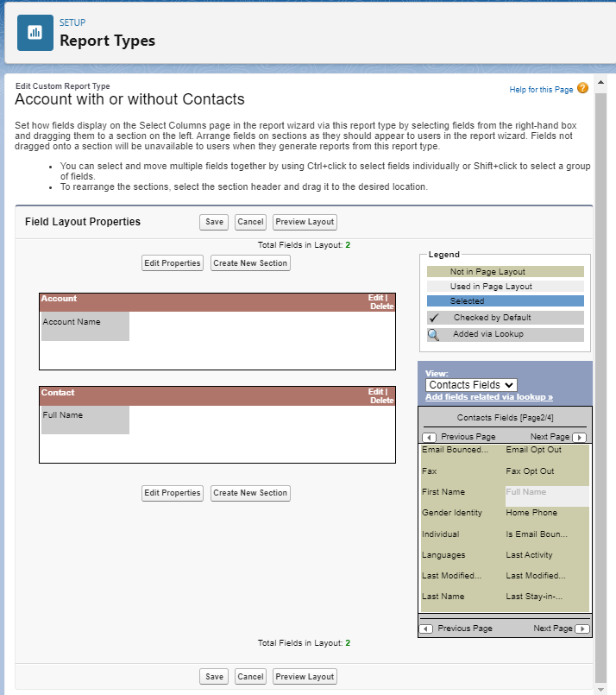Image resolution: width=616 pixels, height=695 pixels.
Task: Click the Used in Page Layout legend swatch
Action: pyautogui.click(x=506, y=287)
